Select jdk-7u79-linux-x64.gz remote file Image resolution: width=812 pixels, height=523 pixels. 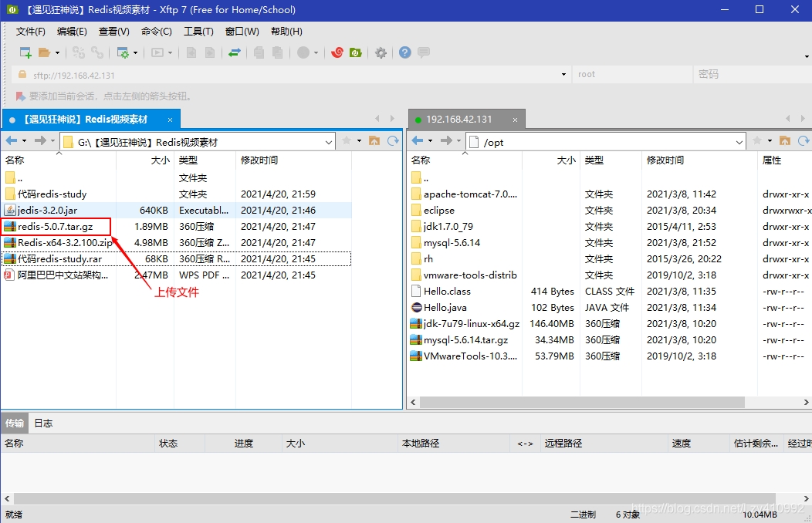coord(472,324)
